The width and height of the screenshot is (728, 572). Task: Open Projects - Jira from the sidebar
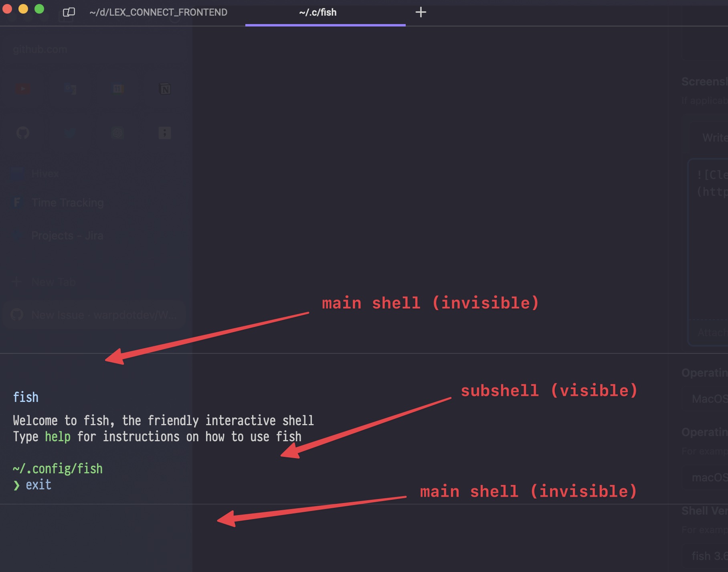[67, 235]
